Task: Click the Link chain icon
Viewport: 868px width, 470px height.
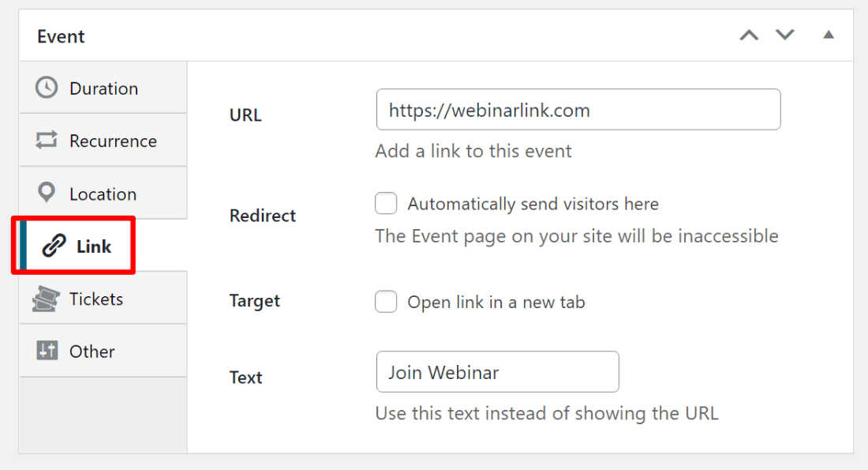Action: tap(54, 246)
